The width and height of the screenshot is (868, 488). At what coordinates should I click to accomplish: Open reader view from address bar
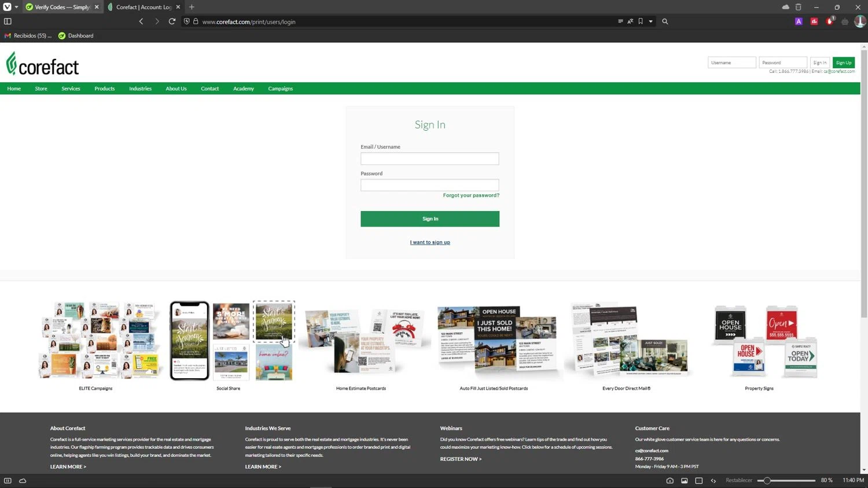pyautogui.click(x=620, y=21)
